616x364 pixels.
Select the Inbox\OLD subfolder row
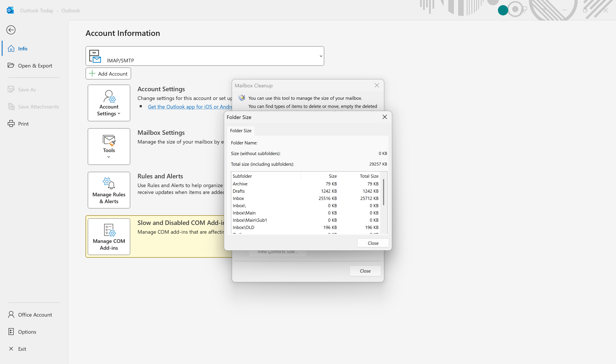(305, 227)
